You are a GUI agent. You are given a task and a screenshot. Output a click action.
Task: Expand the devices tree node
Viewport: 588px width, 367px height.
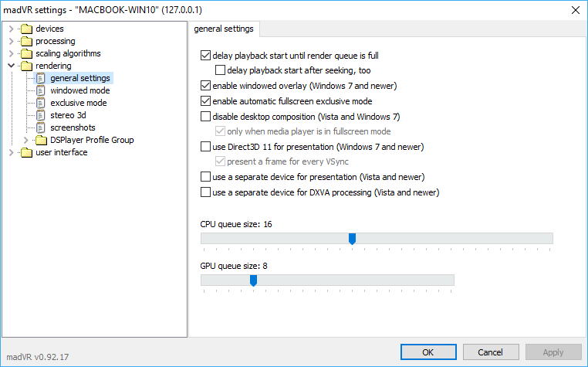[11, 29]
